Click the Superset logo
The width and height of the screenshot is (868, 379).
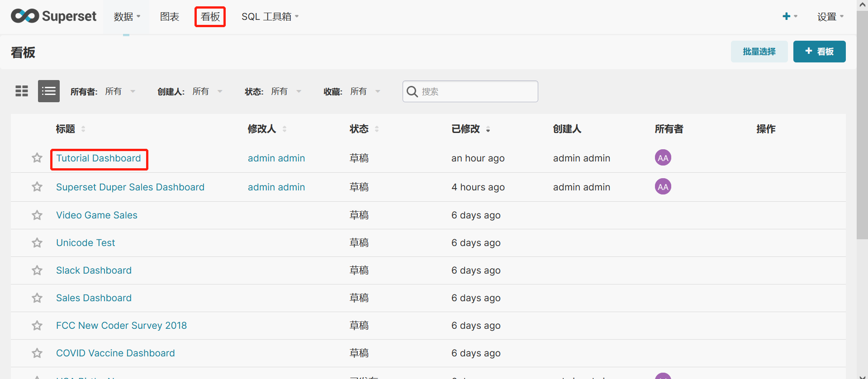(53, 16)
